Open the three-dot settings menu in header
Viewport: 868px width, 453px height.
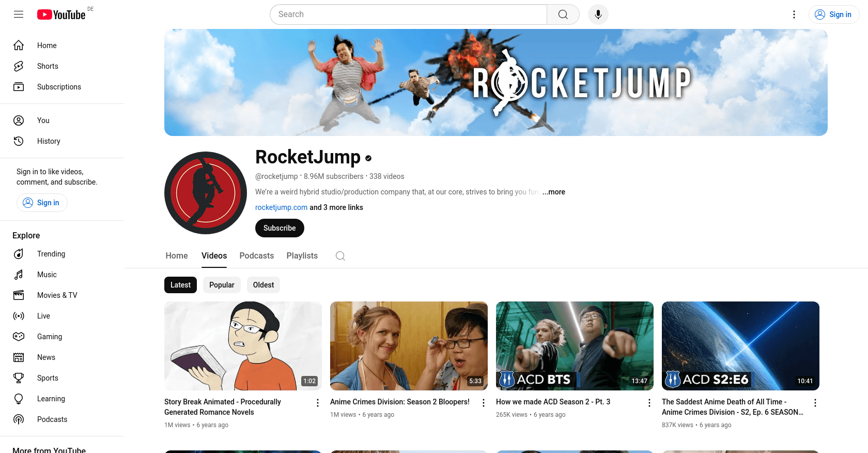pos(794,14)
